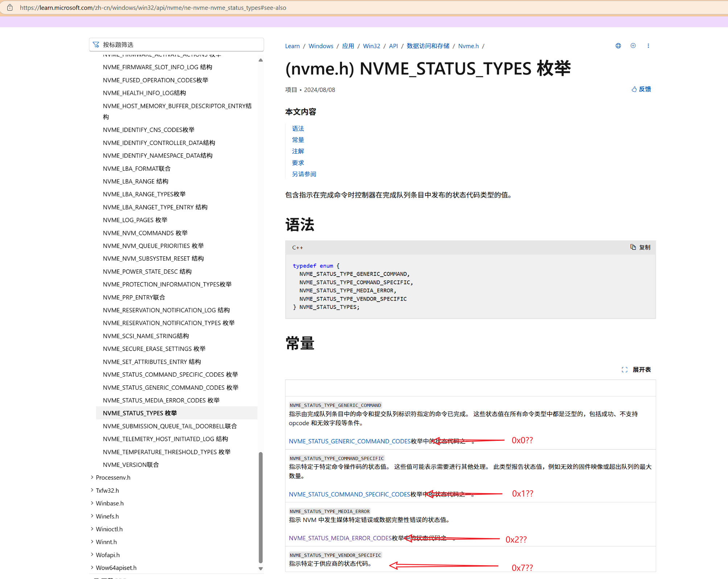
Task: Select NVME_VERSION联合 sidebar item
Action: pos(131,465)
